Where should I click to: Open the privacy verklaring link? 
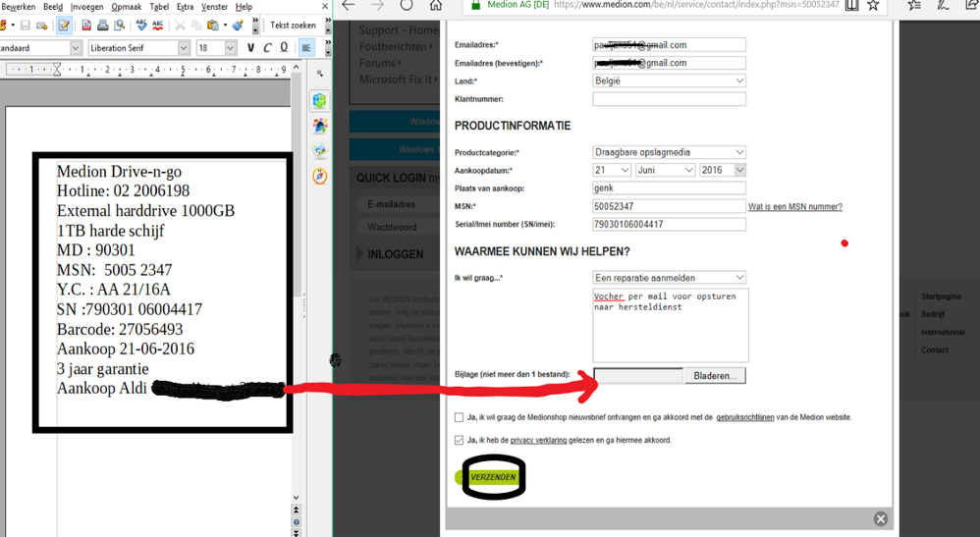[x=538, y=440]
